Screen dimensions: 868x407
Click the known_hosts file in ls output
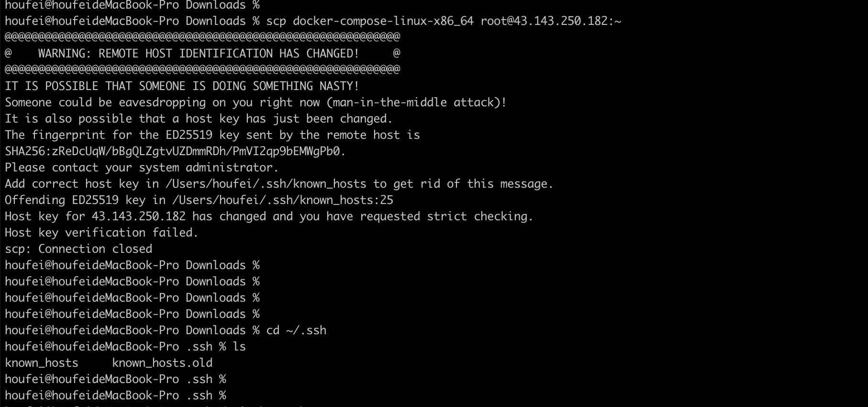tap(42, 363)
